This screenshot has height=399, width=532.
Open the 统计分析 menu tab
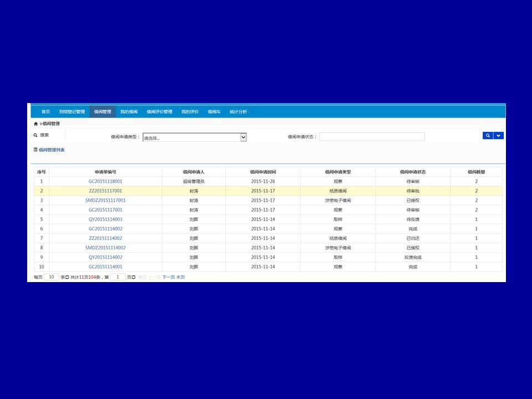coord(238,111)
